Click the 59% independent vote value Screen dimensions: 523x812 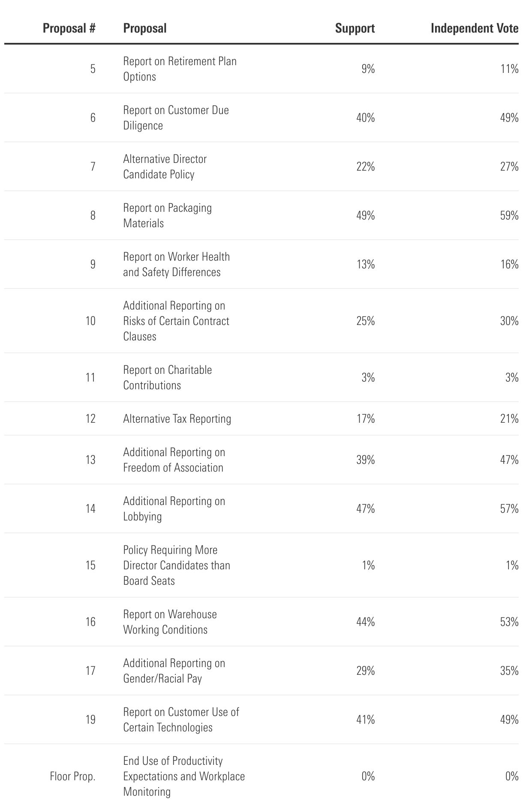pos(509,216)
